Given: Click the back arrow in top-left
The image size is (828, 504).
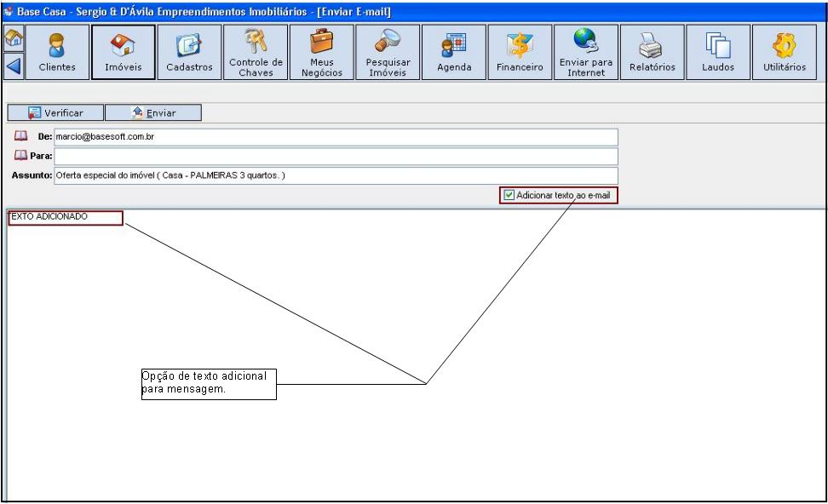Looking at the screenshot, I should point(12,65).
